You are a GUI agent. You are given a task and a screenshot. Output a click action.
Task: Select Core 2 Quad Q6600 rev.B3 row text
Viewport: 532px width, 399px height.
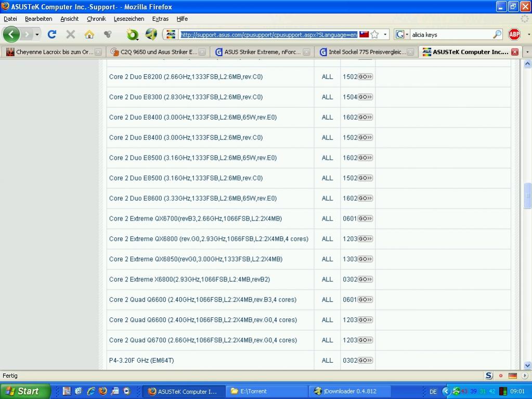(x=202, y=300)
